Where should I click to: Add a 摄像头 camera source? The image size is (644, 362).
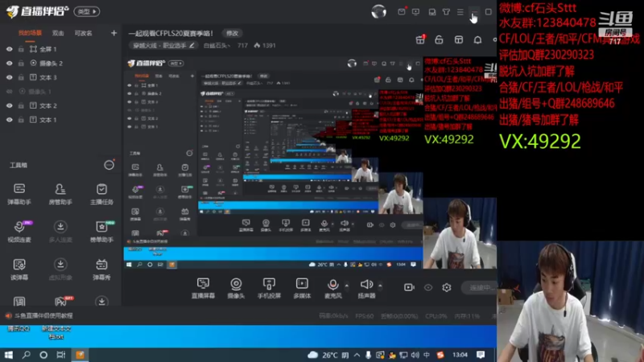pos(236,288)
